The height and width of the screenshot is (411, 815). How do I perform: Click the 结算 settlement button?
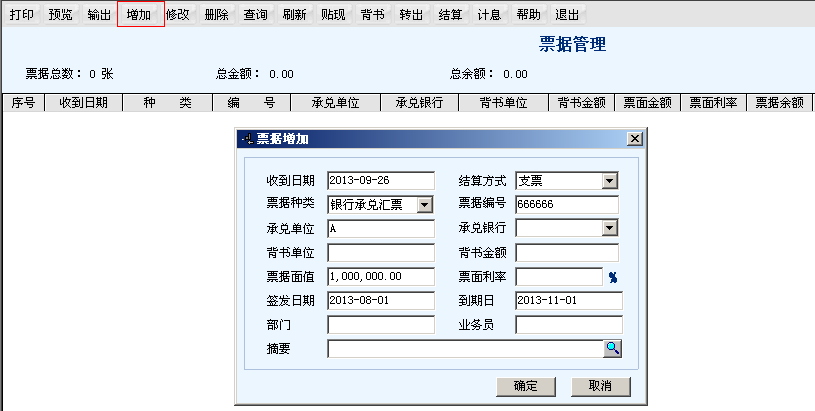tap(450, 15)
